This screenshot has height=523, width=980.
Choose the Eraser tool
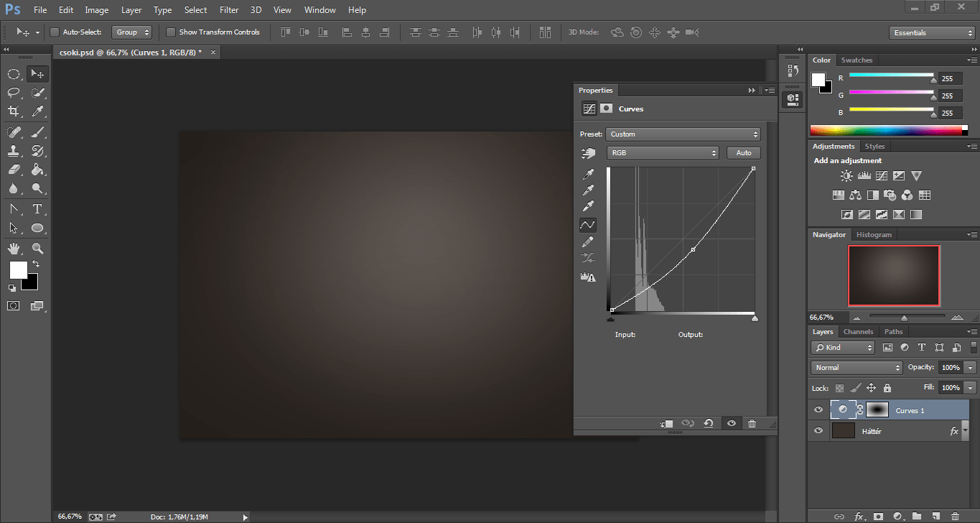tap(14, 170)
